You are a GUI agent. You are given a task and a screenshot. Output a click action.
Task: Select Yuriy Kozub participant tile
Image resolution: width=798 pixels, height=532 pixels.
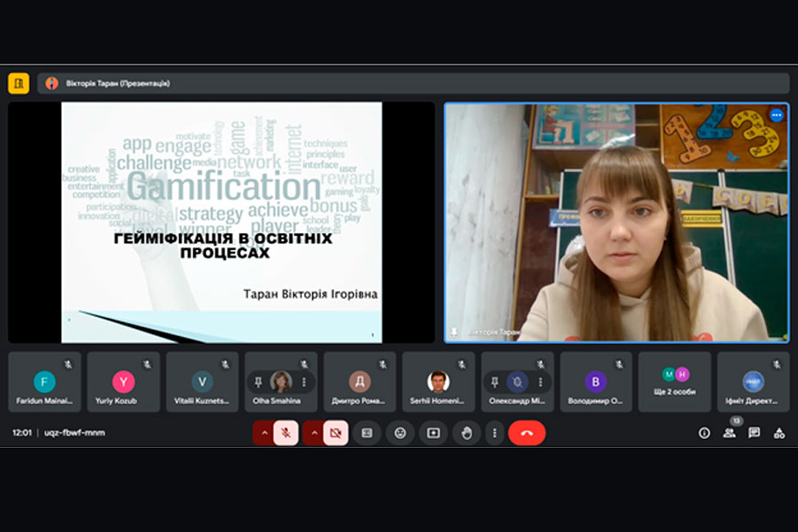[x=123, y=382]
